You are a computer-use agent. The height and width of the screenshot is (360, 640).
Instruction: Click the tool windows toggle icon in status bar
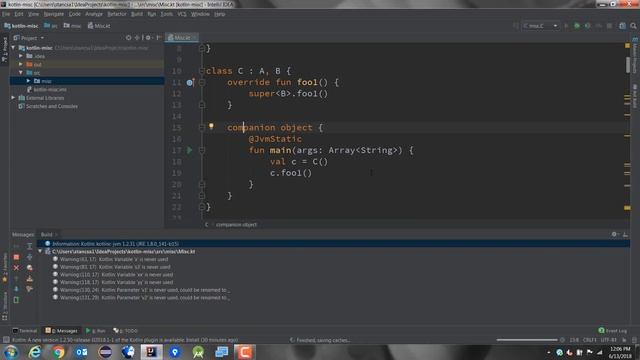(x=6, y=340)
